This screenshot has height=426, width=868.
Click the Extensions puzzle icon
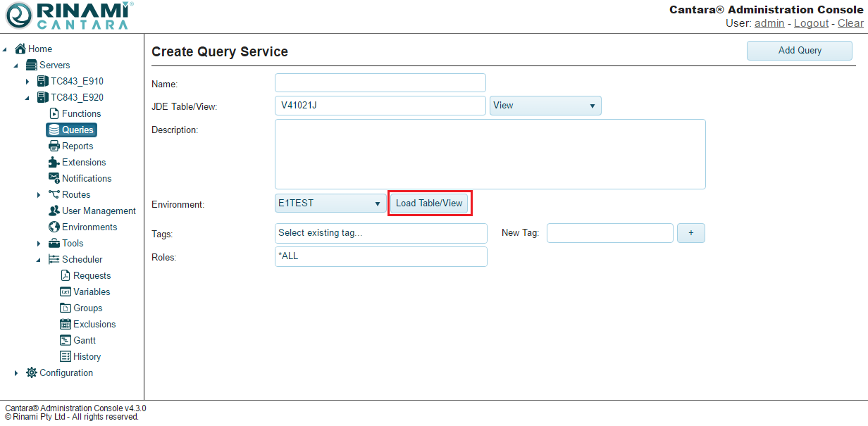(x=54, y=162)
